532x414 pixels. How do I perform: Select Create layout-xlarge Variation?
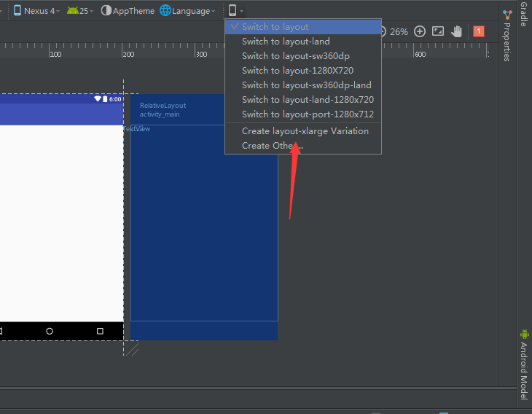coord(305,131)
